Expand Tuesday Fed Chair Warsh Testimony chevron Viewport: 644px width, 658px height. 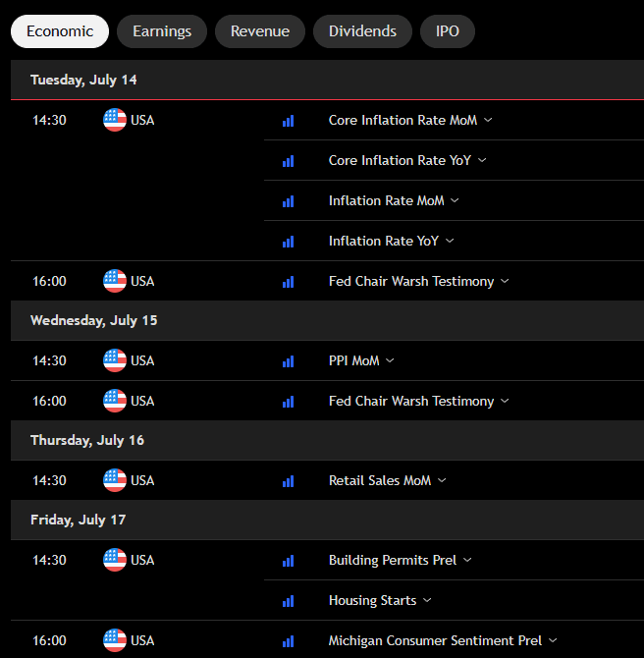[x=505, y=281]
